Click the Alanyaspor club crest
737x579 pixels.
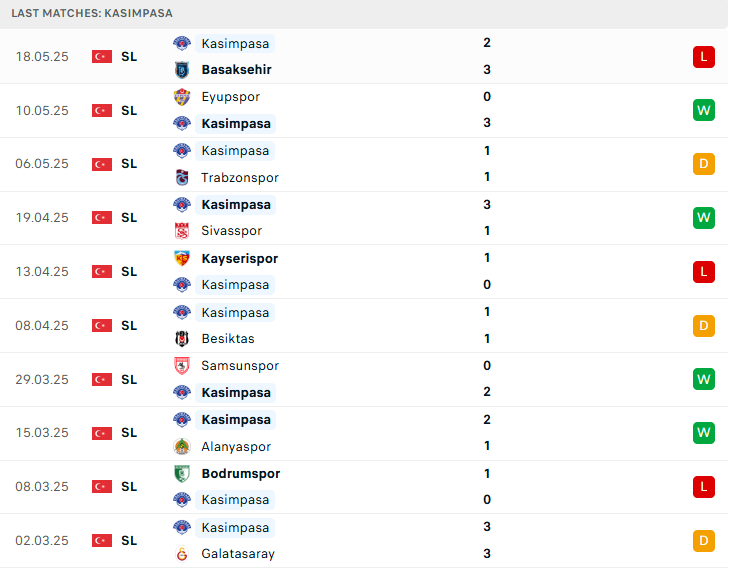182,447
